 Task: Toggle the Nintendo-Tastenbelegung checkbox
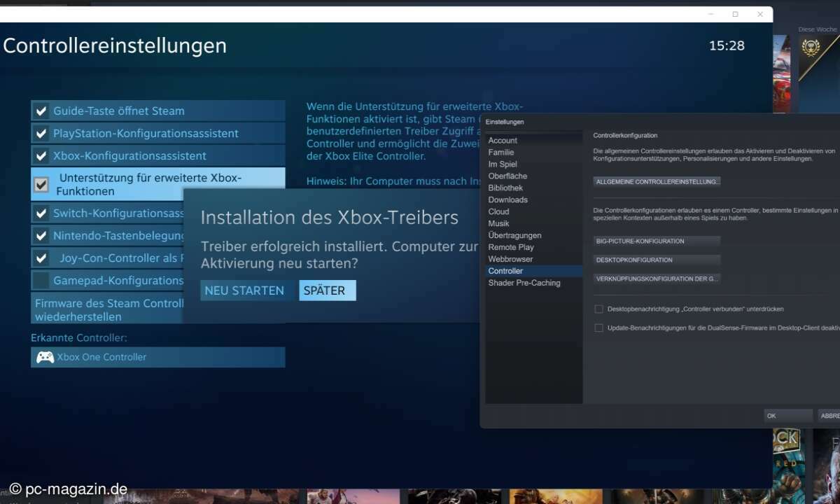(x=41, y=236)
